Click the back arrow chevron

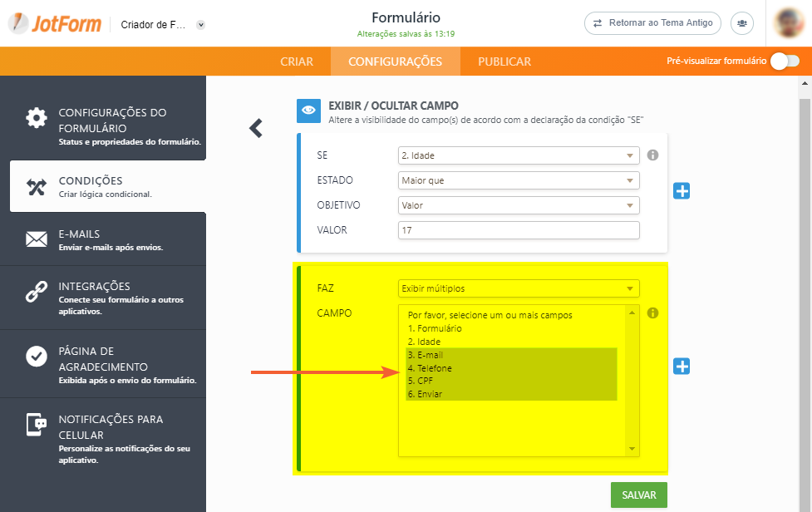pos(256,127)
